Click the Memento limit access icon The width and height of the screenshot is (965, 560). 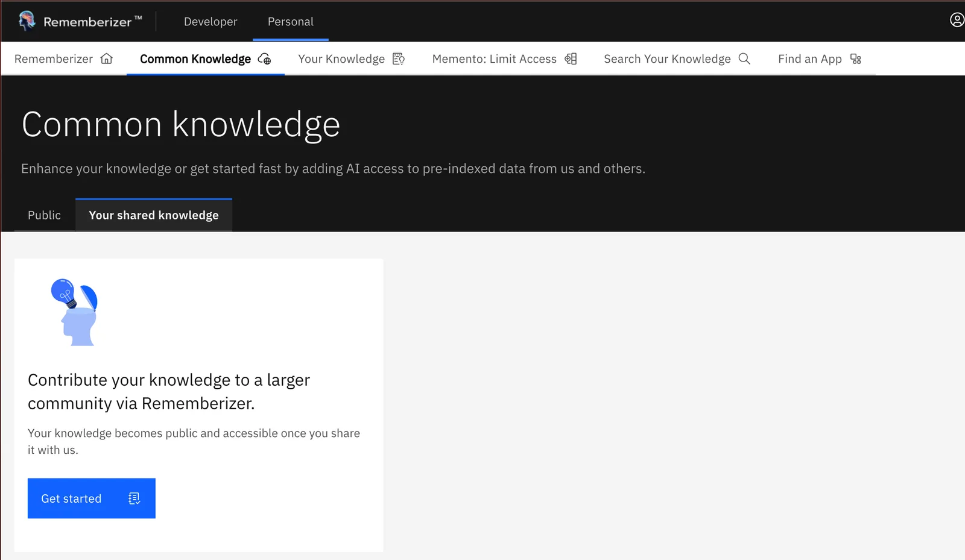point(571,58)
